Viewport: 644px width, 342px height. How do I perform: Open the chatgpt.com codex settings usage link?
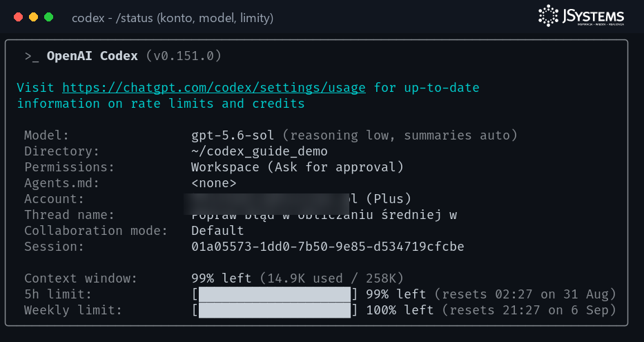214,88
